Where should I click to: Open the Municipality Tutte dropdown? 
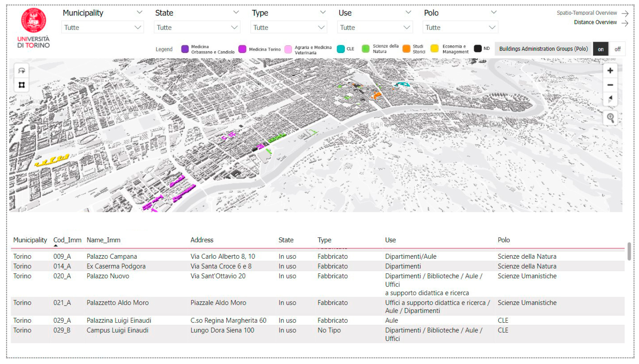(103, 27)
